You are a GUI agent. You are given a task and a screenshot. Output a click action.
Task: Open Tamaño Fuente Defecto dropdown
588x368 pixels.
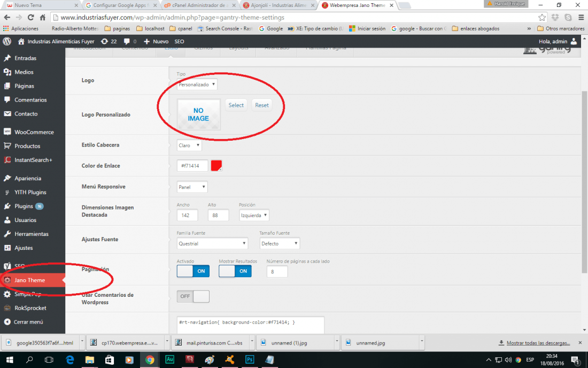tap(280, 243)
